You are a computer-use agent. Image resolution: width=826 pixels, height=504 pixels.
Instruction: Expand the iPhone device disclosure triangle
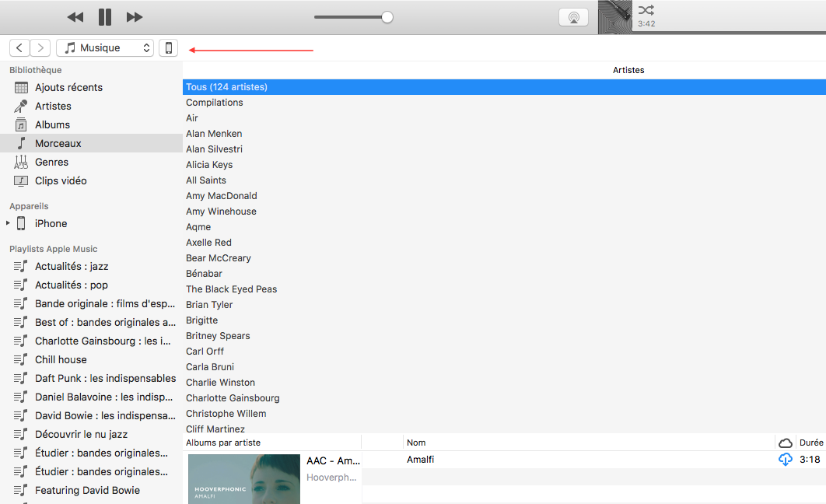click(x=8, y=223)
